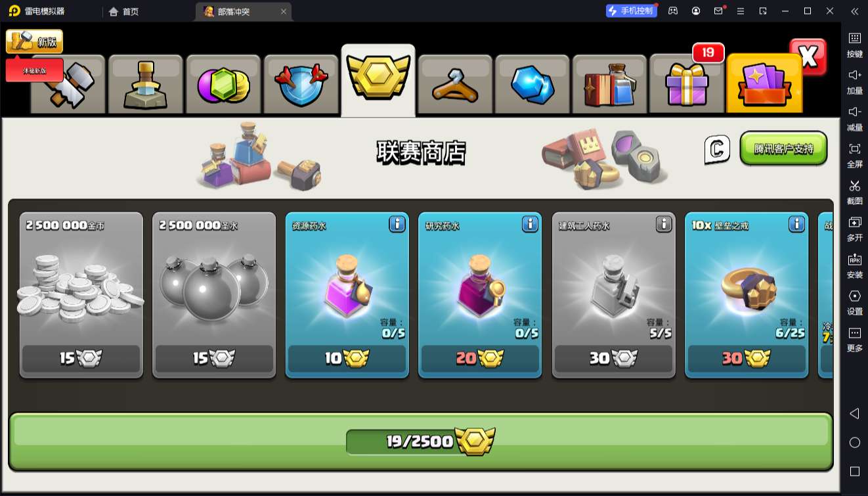
Task: Open the blue ore crystal tab
Action: point(532,84)
